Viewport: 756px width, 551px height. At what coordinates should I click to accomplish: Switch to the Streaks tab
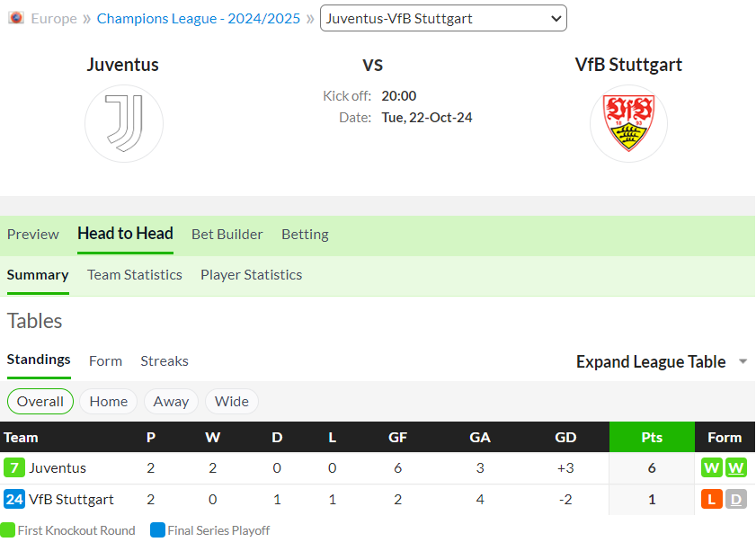click(165, 361)
